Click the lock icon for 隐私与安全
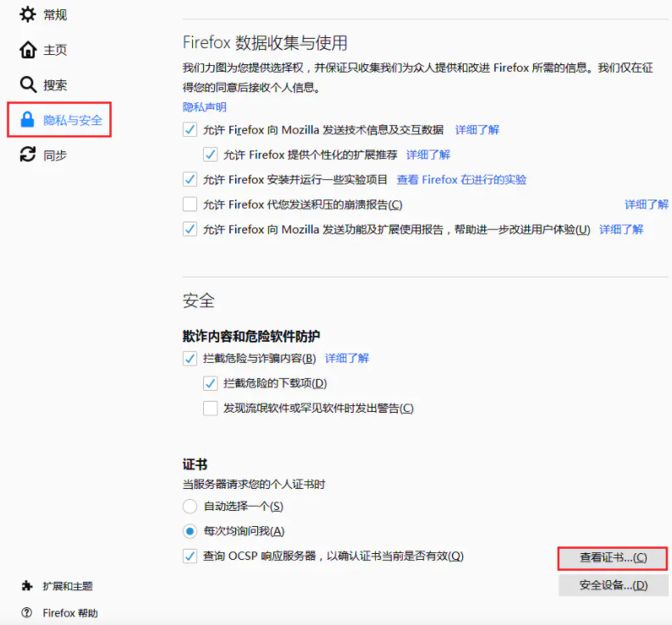Viewport: 672px width, 625px height. (27, 119)
